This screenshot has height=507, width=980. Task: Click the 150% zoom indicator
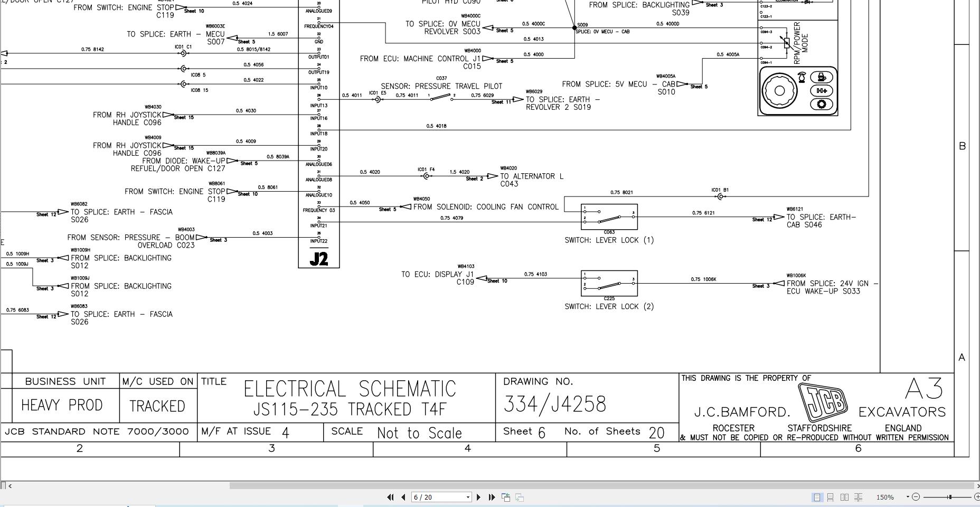(x=885, y=497)
